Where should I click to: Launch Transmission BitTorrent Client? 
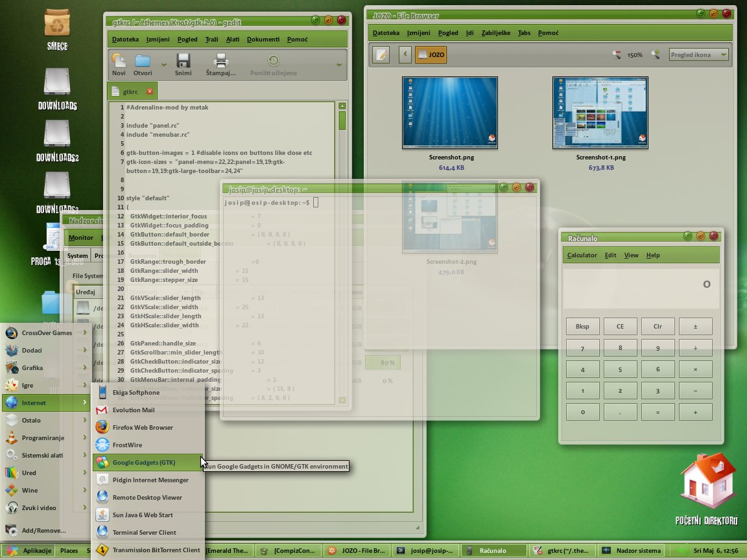click(148, 550)
